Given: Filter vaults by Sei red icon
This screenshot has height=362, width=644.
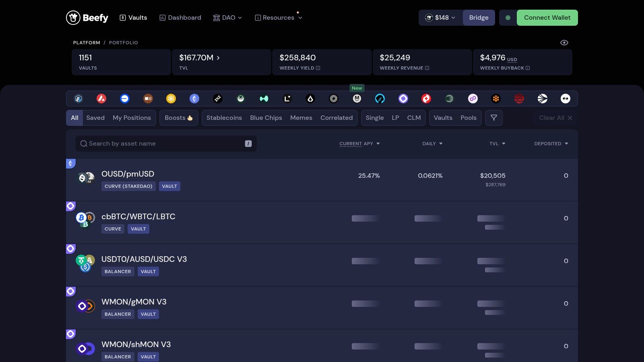Looking at the screenshot, I should coord(519,99).
